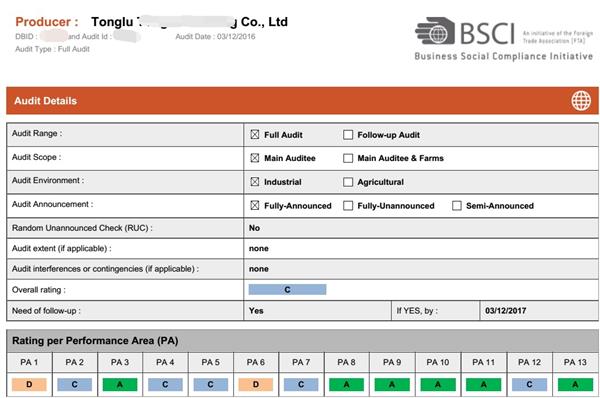Check the Fully-Unannounced checkbox
This screenshot has width=600, height=398.
pos(348,206)
